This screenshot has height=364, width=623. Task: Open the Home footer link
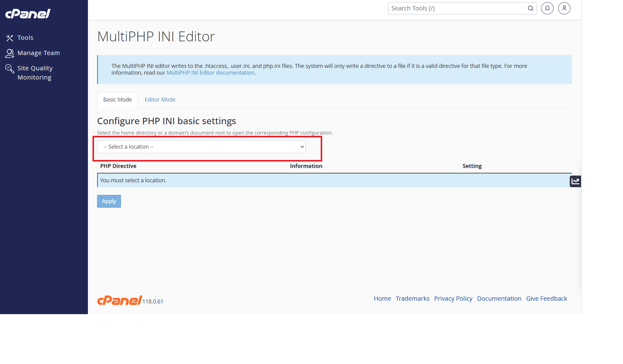pos(382,299)
